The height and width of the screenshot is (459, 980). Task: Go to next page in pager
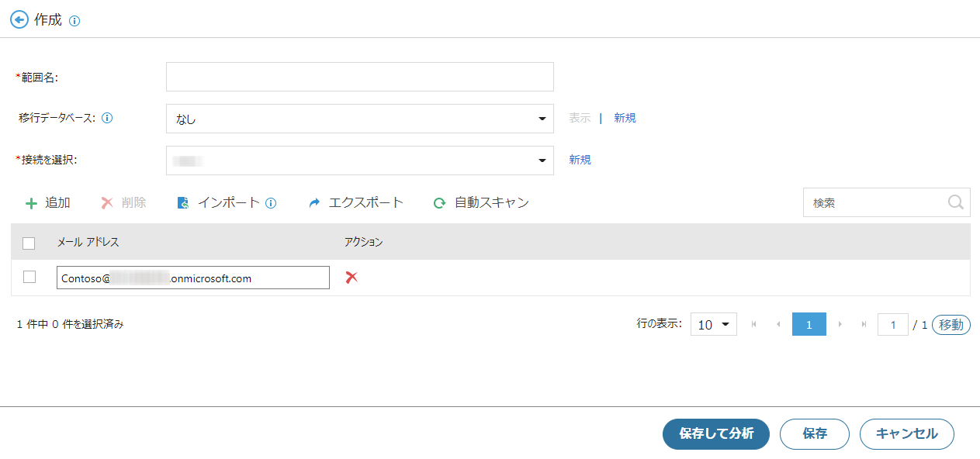[x=840, y=325]
